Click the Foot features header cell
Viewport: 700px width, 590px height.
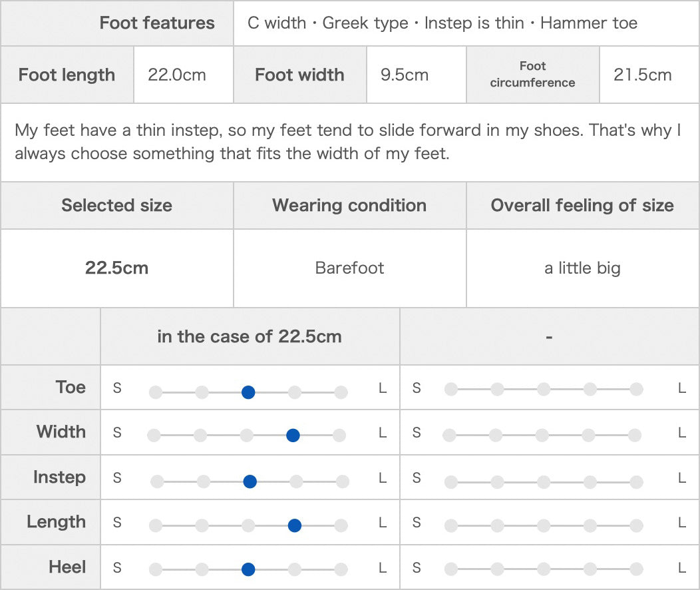117,23
